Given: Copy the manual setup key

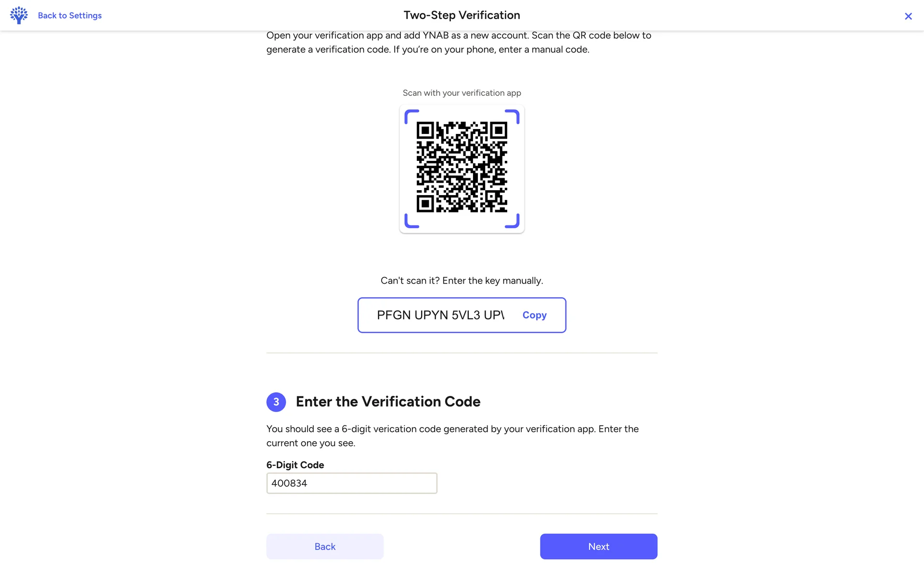Looking at the screenshot, I should point(534,315).
